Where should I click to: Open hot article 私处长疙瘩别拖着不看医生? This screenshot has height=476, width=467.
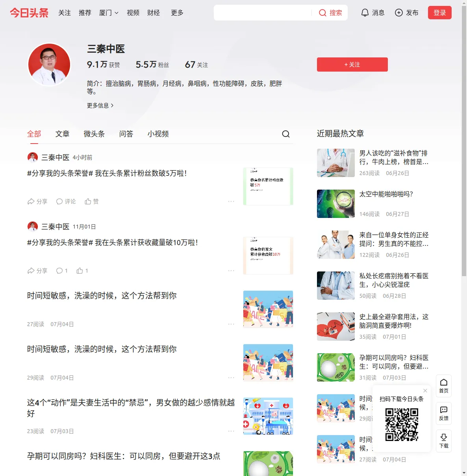394,280
